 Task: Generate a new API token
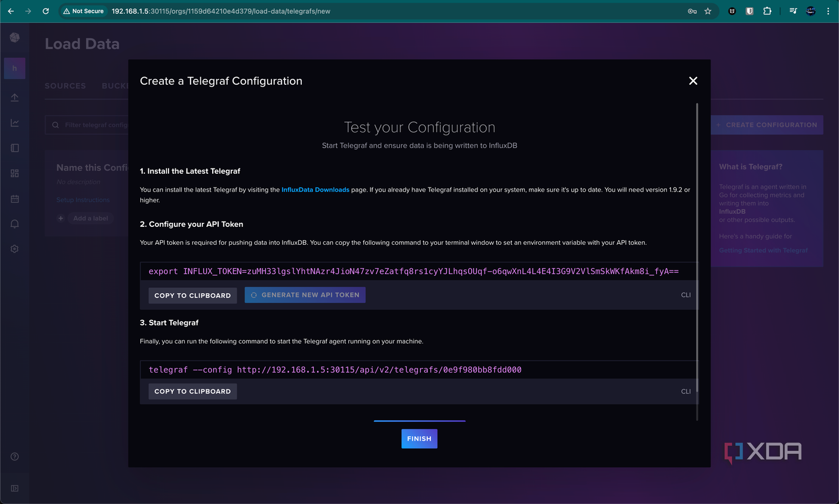coord(305,295)
